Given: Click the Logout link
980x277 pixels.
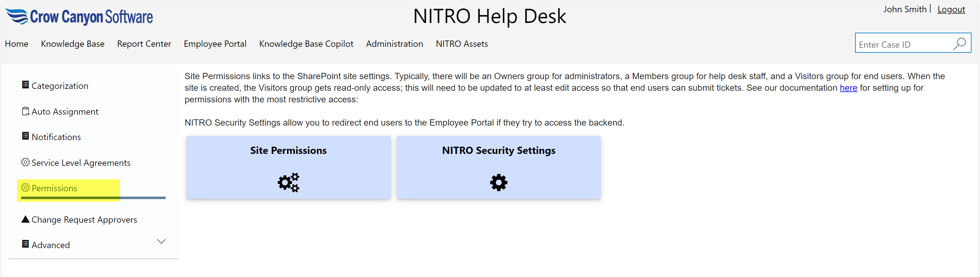Looking at the screenshot, I should [951, 9].
